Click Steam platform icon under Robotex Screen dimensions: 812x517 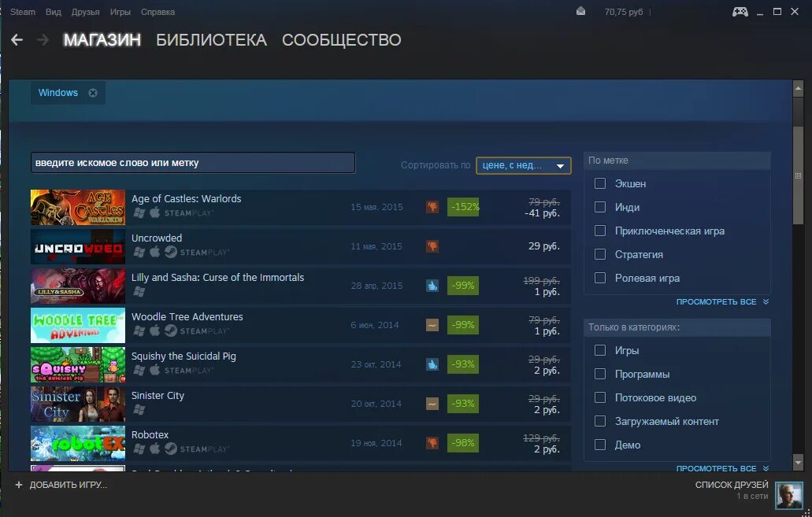pos(171,449)
